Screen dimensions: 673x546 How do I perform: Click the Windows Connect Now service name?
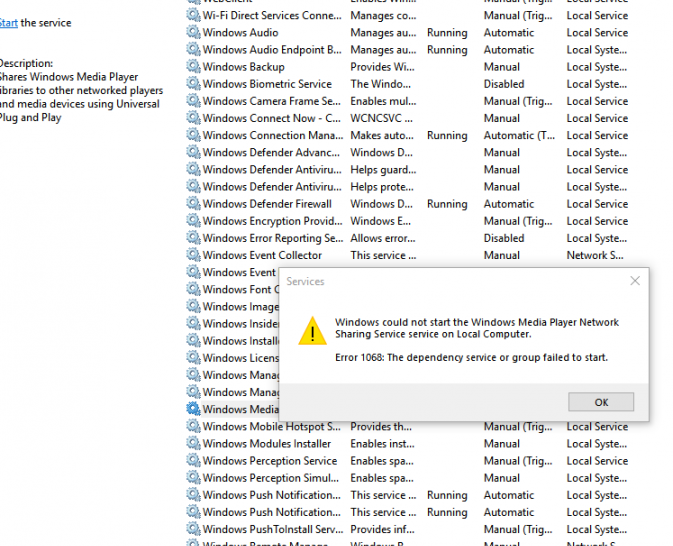[272, 118]
